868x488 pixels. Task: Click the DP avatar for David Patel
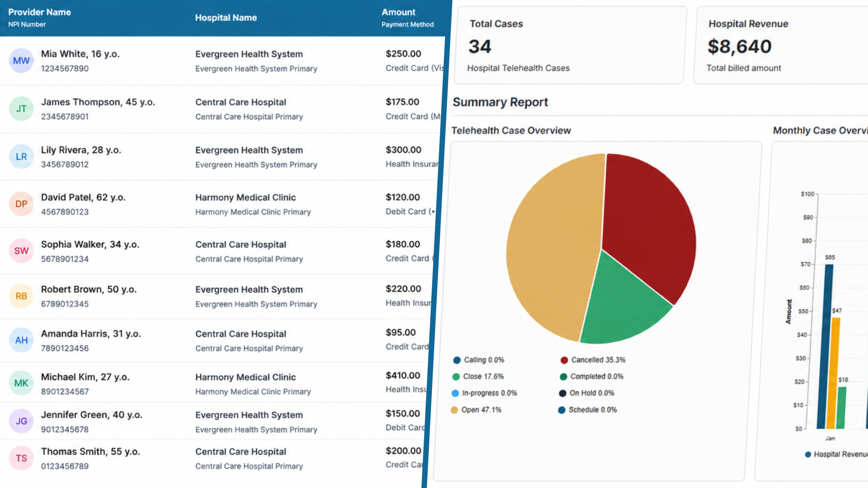(x=21, y=204)
